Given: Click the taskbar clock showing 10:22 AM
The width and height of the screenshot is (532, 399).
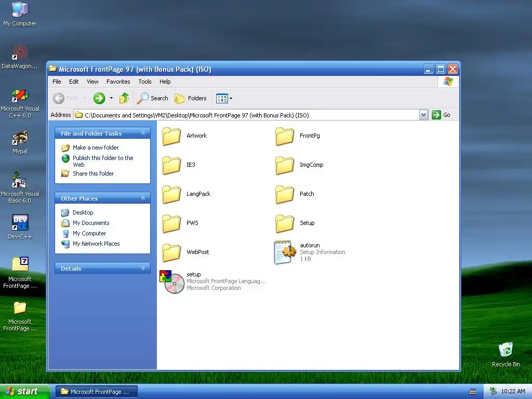Looking at the screenshot, I should [x=513, y=391].
